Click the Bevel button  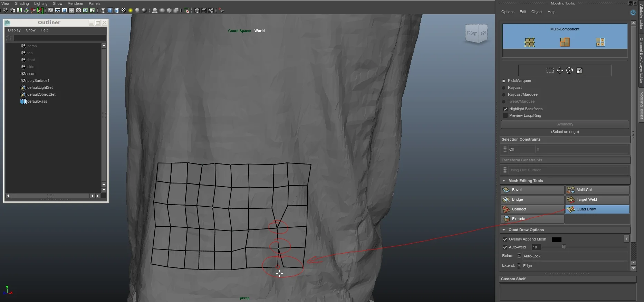532,190
